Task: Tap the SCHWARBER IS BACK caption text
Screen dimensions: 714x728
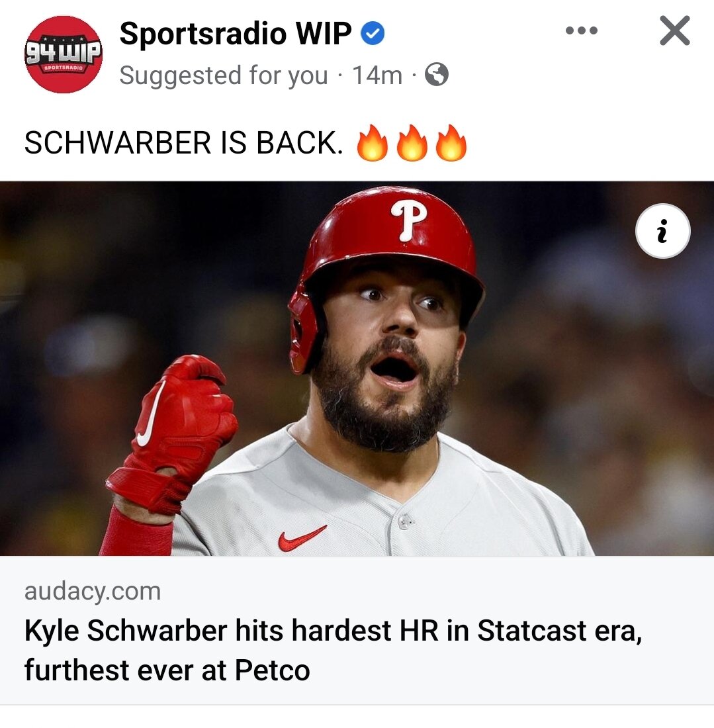Action: click(184, 142)
